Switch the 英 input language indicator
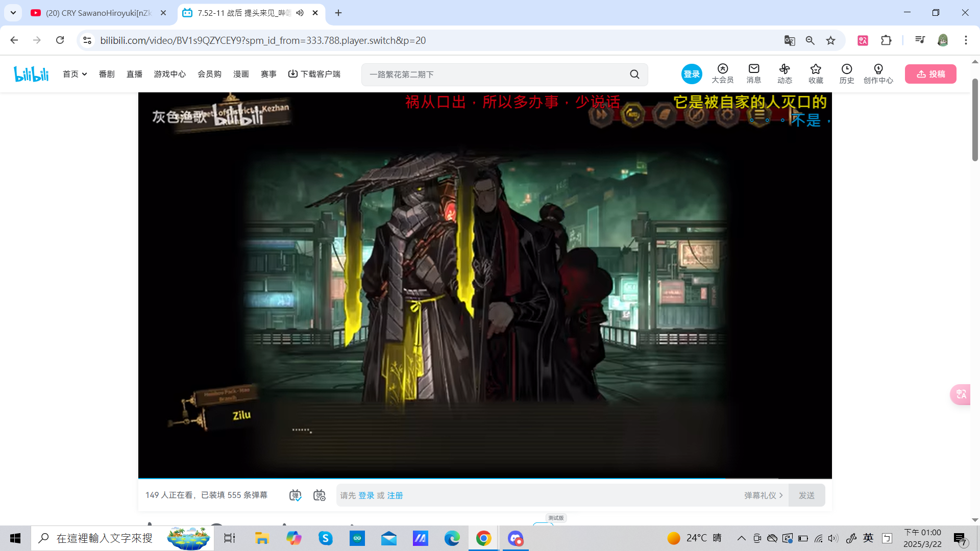 pyautogui.click(x=868, y=538)
